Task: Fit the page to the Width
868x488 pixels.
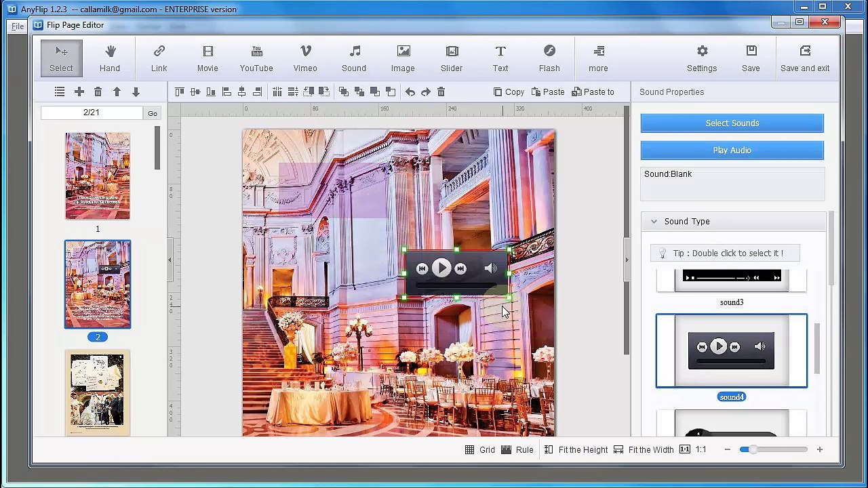Action: (644, 449)
